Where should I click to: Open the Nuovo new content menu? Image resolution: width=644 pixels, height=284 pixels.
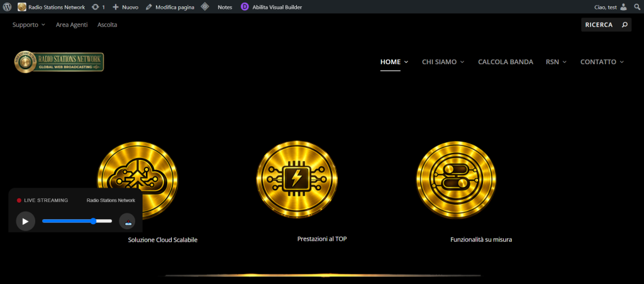tap(125, 7)
